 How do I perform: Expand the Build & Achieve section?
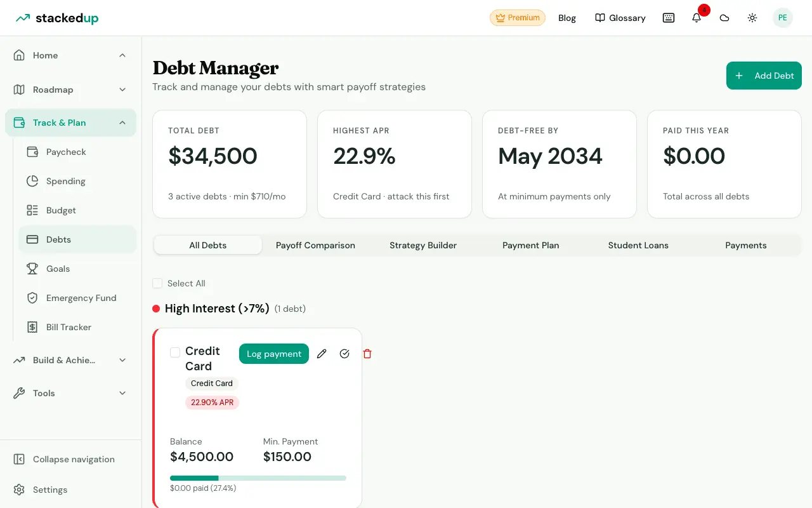click(70, 360)
